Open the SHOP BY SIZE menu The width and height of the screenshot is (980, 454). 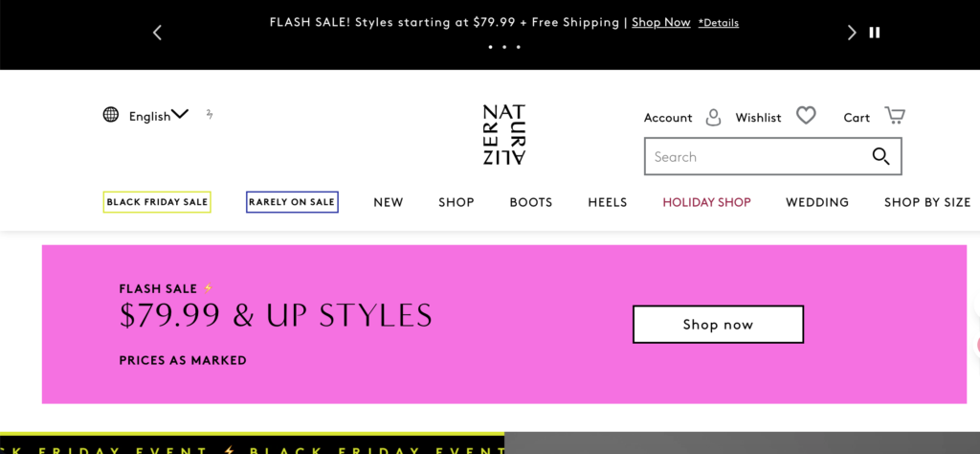[926, 202]
